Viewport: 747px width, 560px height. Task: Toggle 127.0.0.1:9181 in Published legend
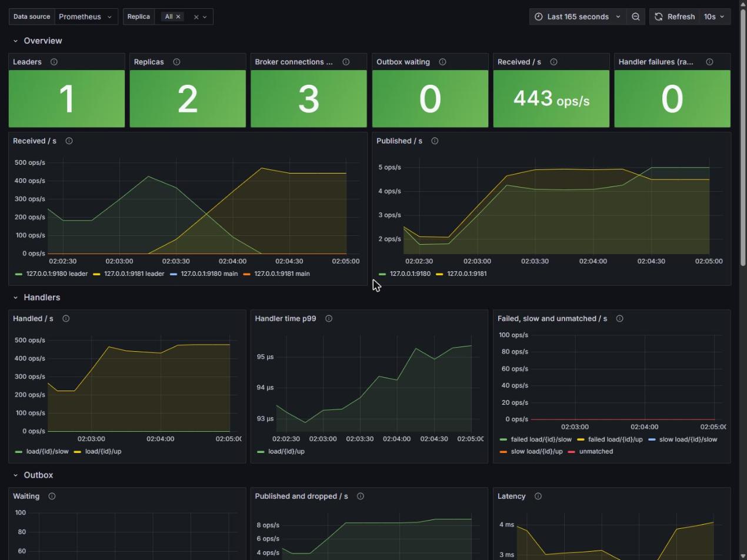coord(466,274)
